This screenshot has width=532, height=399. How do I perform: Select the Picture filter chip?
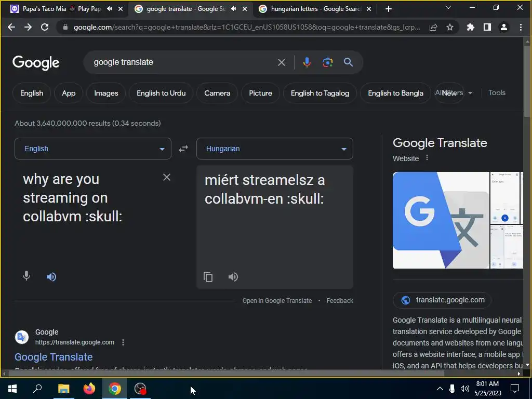261,93
